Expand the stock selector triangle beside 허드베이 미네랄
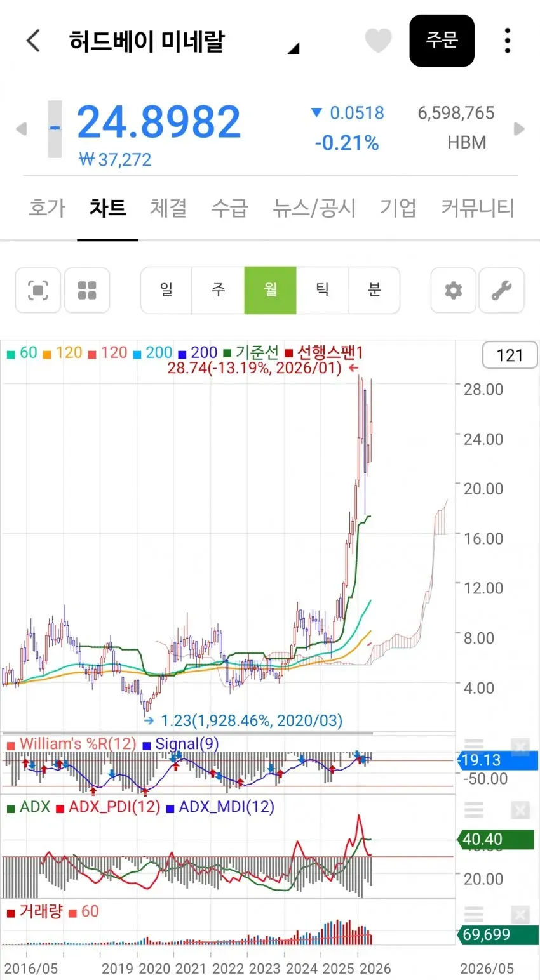This screenshot has width=540, height=980. click(294, 48)
